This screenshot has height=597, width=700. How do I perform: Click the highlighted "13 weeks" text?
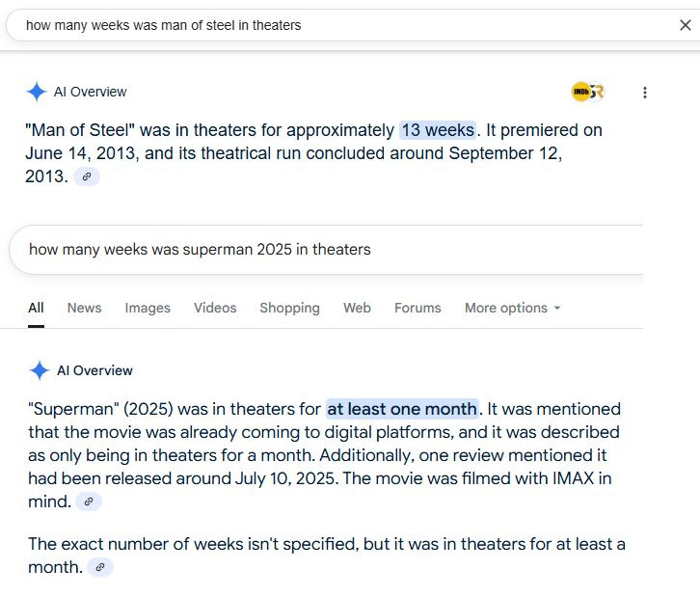pyautogui.click(x=438, y=130)
